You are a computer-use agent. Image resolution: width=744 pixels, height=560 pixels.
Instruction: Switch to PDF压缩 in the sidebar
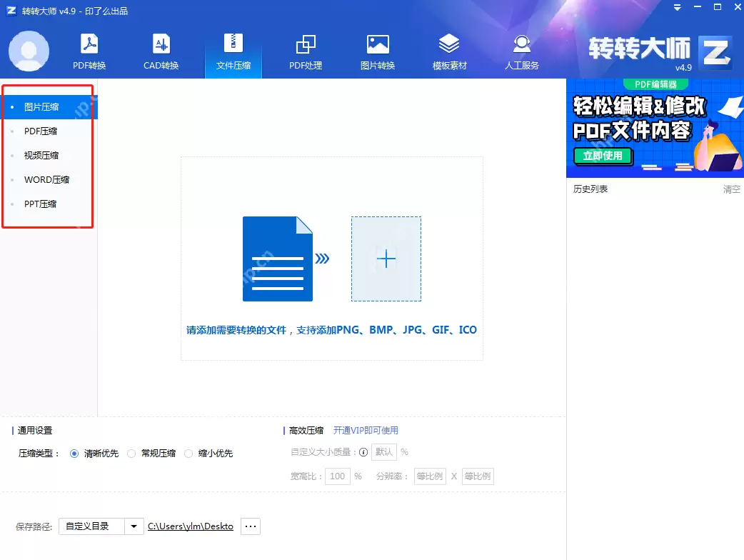(x=41, y=131)
